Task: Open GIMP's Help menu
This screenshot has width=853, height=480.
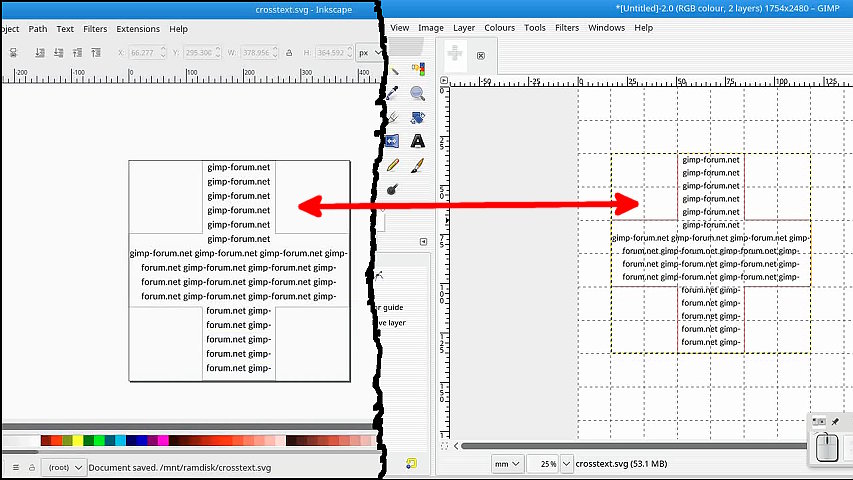Action: [x=643, y=28]
